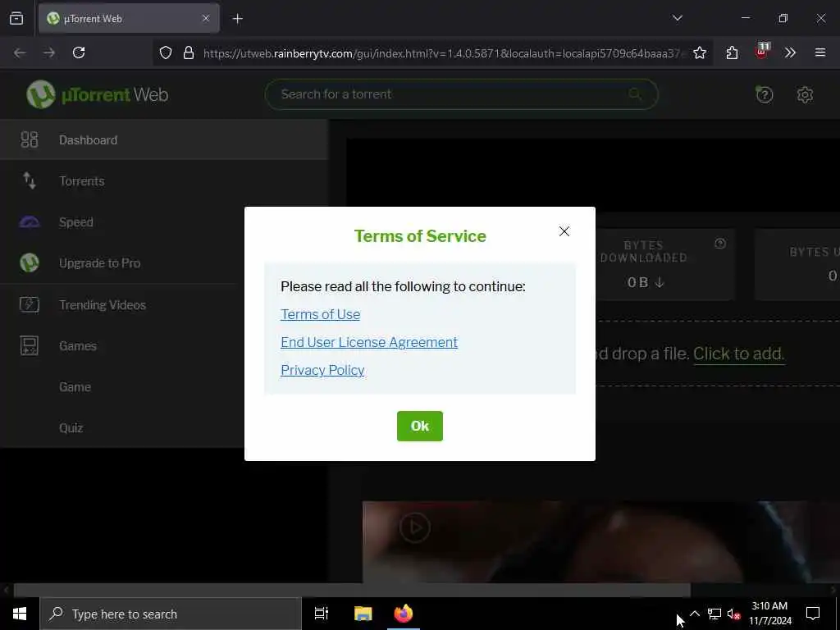Click the browser address bar URL
This screenshot has height=630, width=840.
pyautogui.click(x=442, y=53)
